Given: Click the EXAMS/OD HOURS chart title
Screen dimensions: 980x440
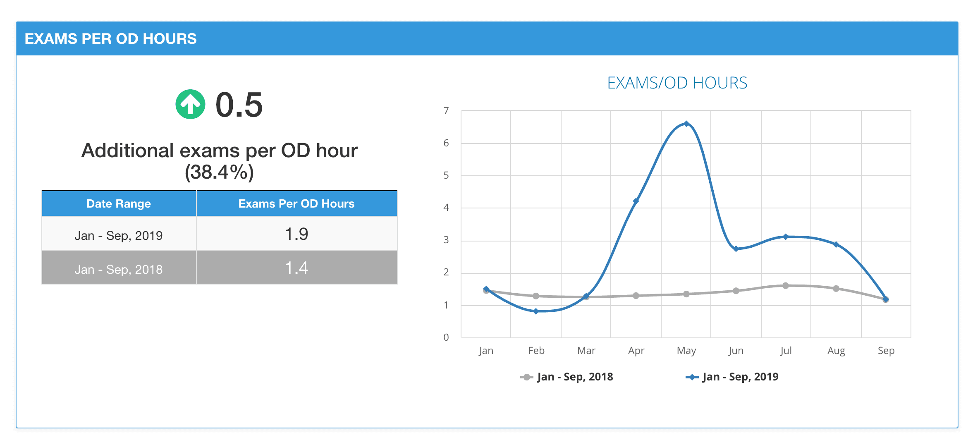Looking at the screenshot, I should point(677,83).
